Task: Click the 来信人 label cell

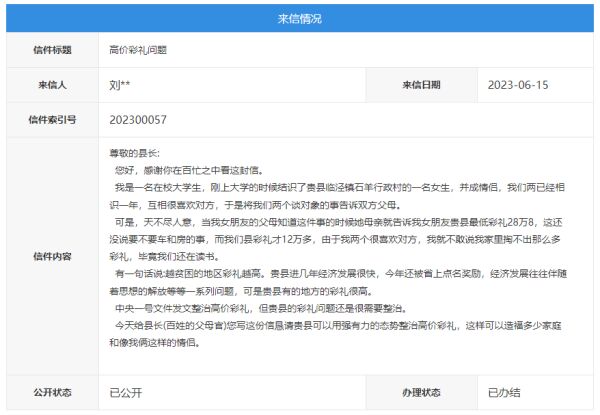Action: 50,85
